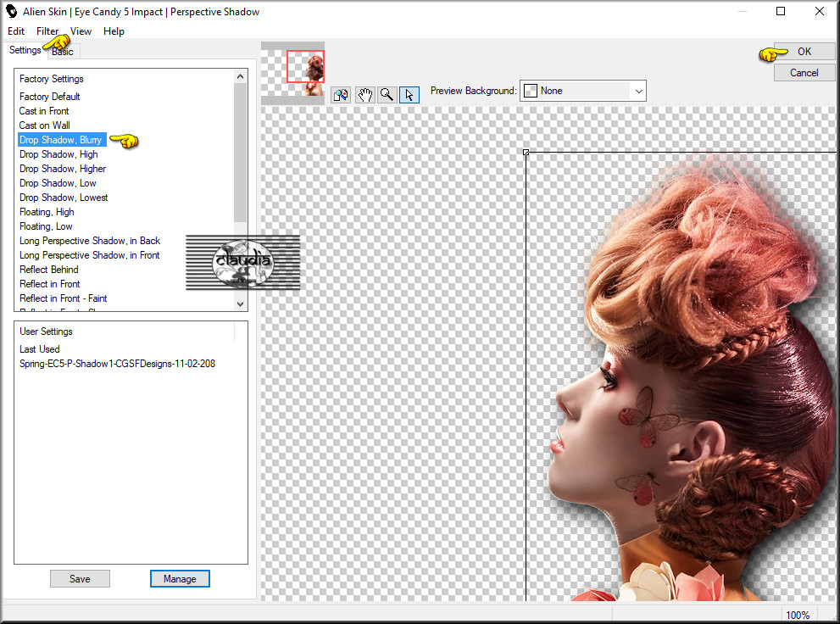
Task: Select Spring-EC5-P-Shadow1-CGSFDesigns-11-02-208 user setting
Action: click(117, 364)
